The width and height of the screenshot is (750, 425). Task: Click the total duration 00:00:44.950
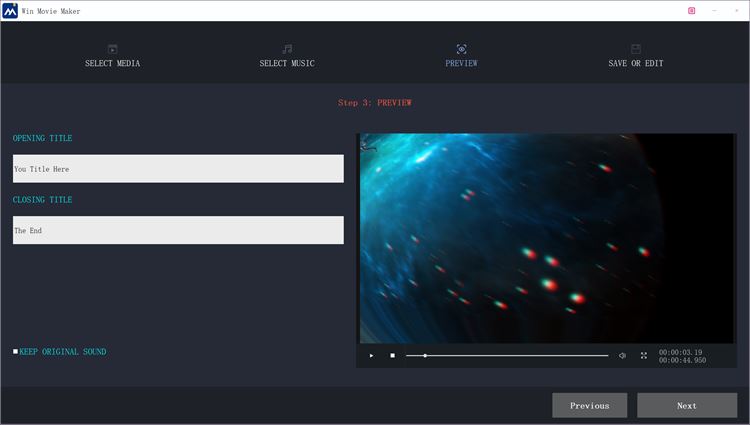[x=682, y=360]
